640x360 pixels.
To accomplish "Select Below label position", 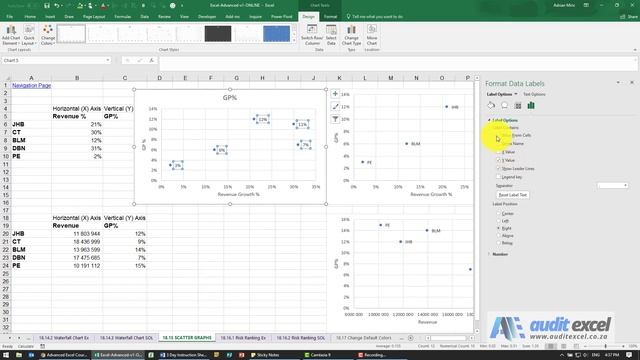I will (498, 243).
